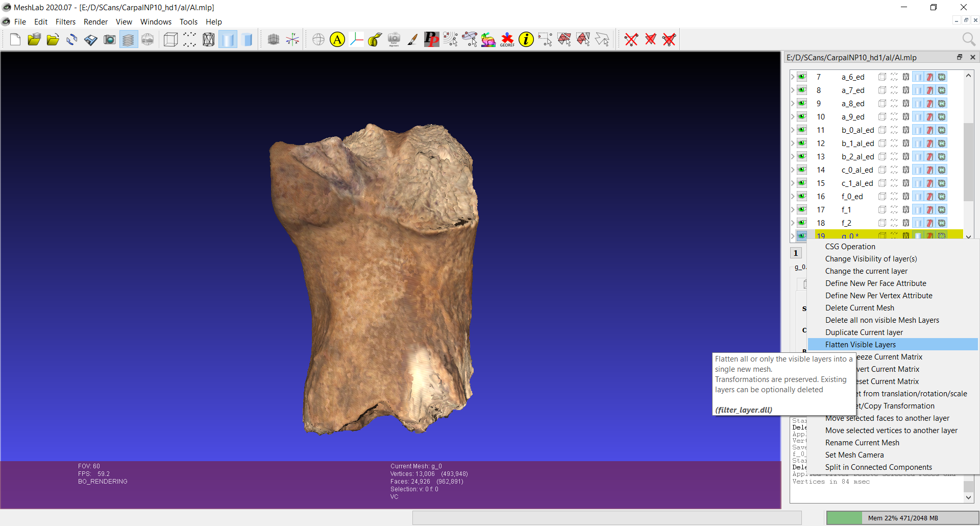Viewport: 980px width, 526px height.
Task: Toggle visibility of layer a_9_ed
Action: pos(802,117)
